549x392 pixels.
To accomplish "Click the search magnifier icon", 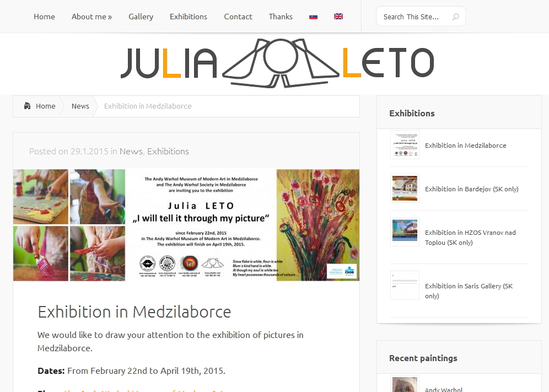I will pyautogui.click(x=455, y=17).
